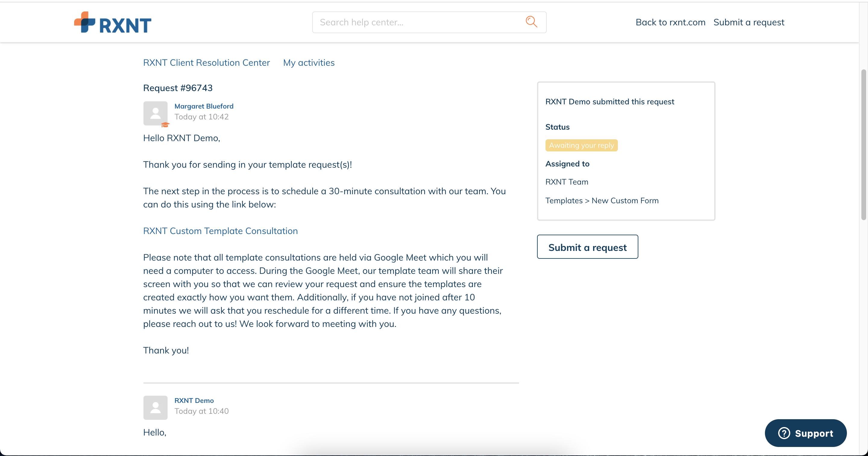Click the Awaiting your reply status badge
868x456 pixels.
pyautogui.click(x=582, y=145)
